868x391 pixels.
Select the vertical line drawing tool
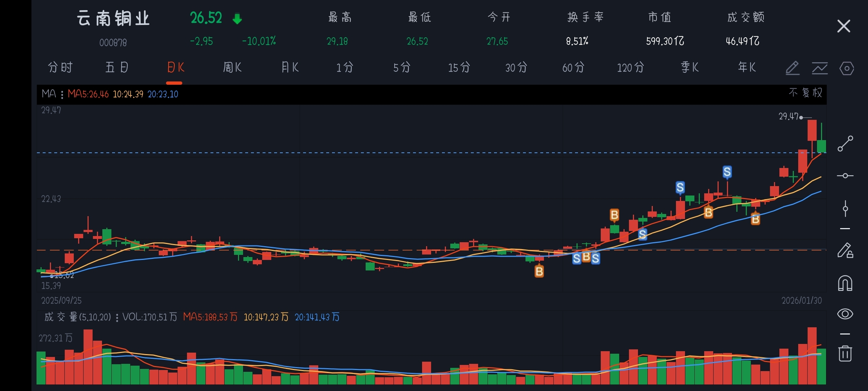pyautogui.click(x=845, y=209)
